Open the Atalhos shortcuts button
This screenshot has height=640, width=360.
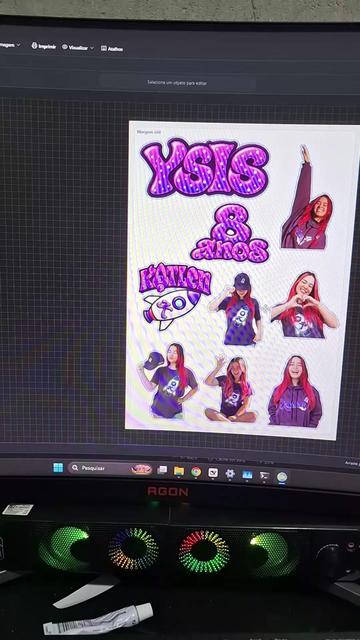click(112, 49)
